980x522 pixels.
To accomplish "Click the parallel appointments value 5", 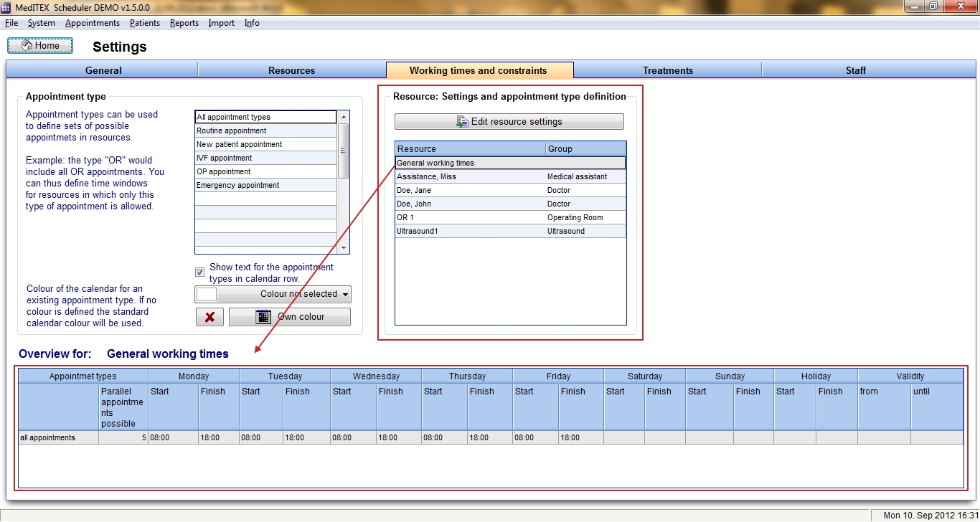I will [123, 437].
